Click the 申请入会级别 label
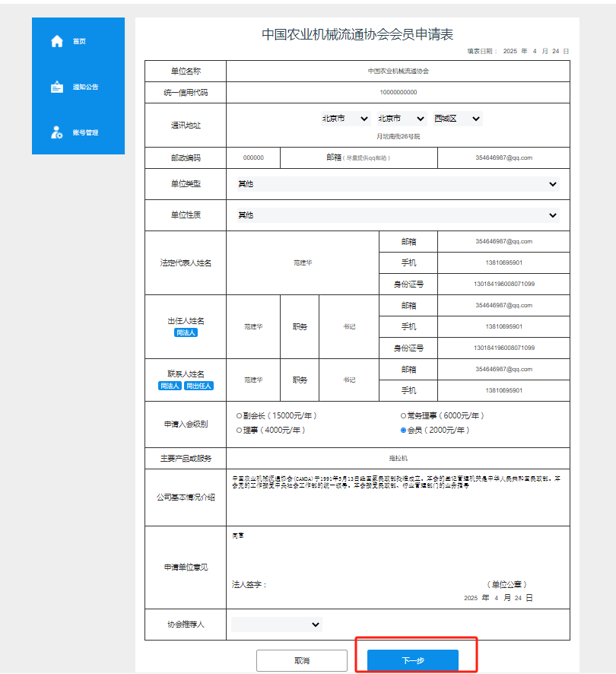The image size is (616, 674). click(x=186, y=424)
